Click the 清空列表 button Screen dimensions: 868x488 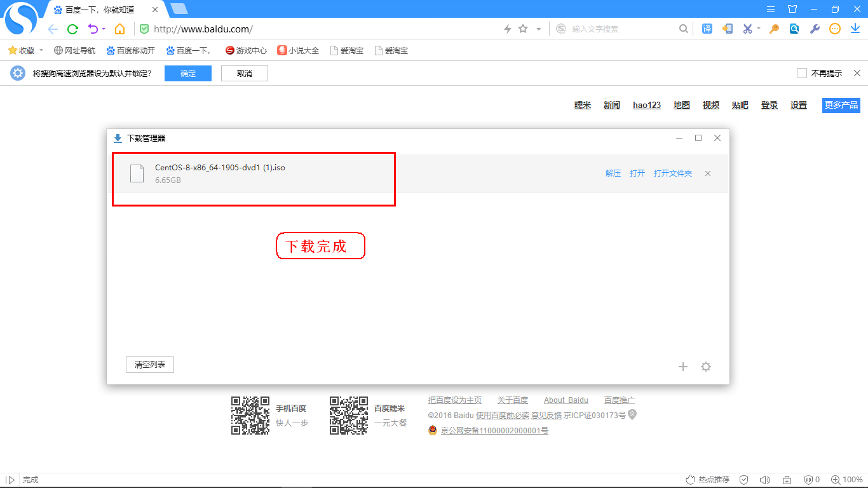tap(150, 365)
